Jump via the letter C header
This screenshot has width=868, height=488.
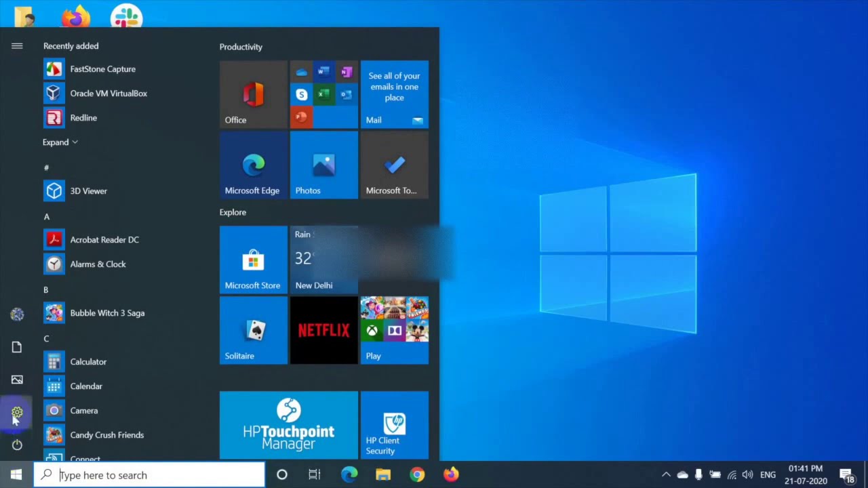[x=46, y=339]
